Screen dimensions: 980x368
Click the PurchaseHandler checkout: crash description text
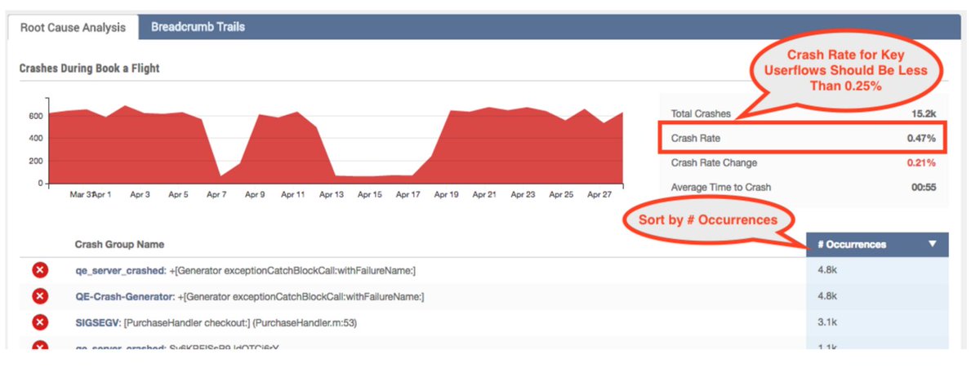(x=240, y=322)
